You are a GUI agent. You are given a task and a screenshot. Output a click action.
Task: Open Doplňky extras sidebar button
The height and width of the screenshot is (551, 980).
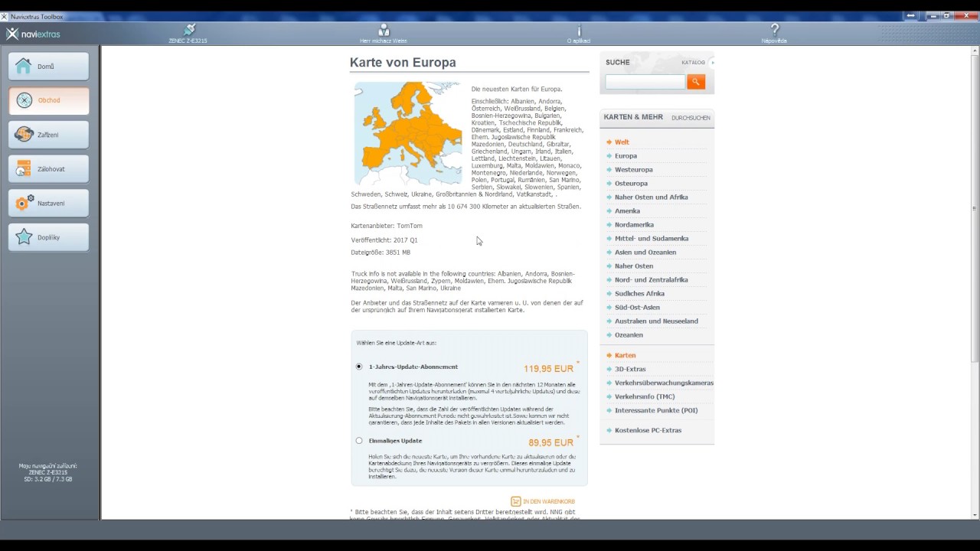48,237
